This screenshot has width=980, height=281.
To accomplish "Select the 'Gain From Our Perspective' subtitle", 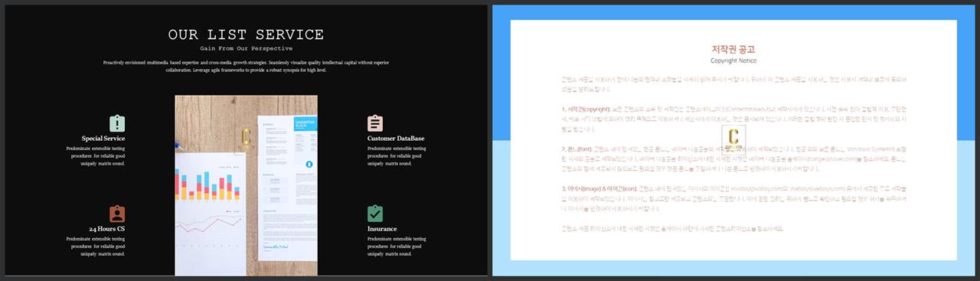I will click(x=246, y=48).
